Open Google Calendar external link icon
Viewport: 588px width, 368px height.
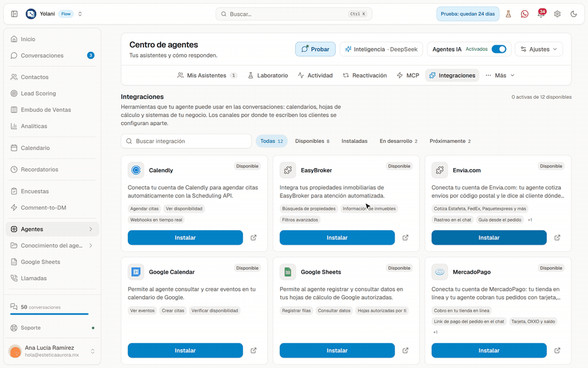[254, 350]
